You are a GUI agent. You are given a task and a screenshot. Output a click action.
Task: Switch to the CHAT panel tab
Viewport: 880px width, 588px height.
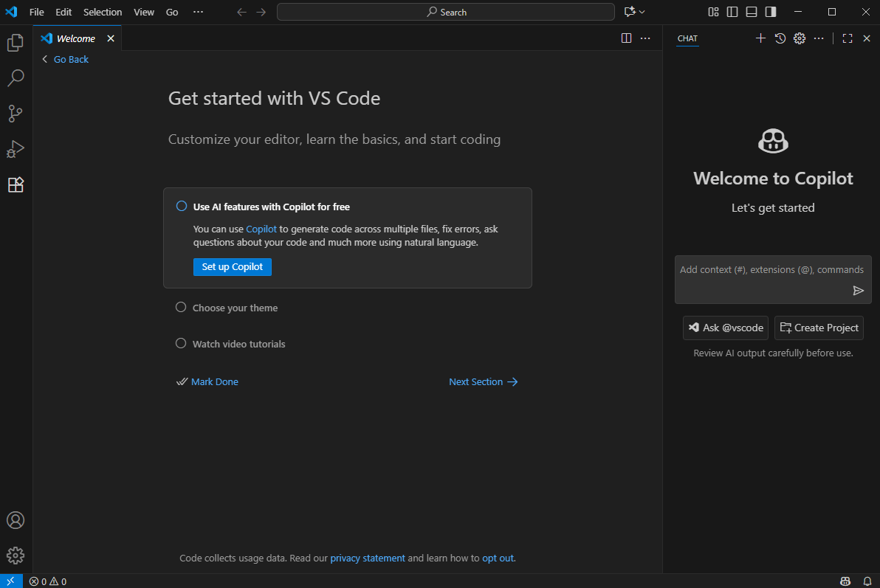[x=687, y=38]
